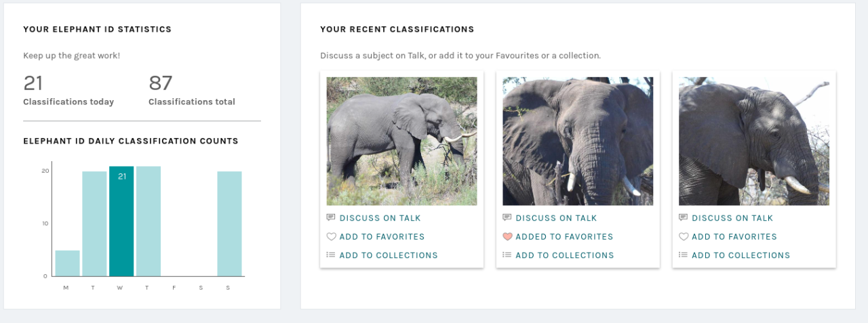868x323 pixels.
Task: Click the short Monday bar in chart
Action: tap(67, 263)
